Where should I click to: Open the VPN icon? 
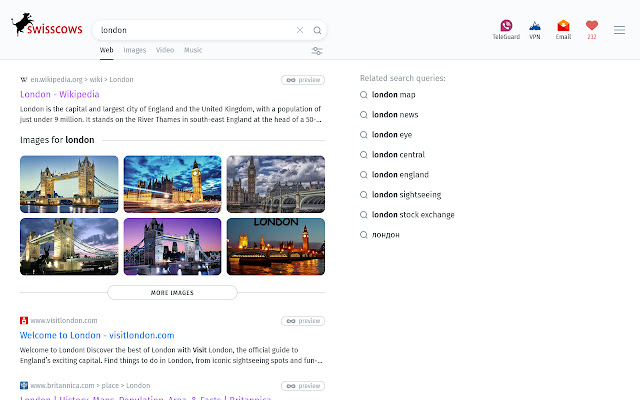point(535,29)
